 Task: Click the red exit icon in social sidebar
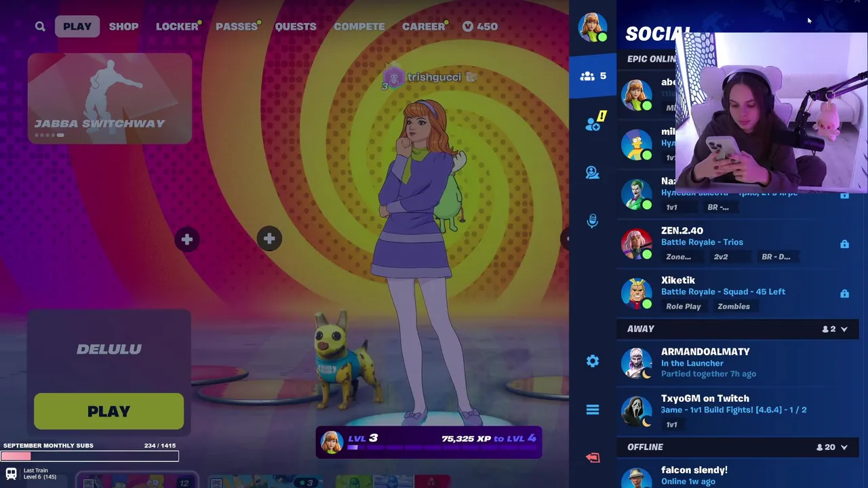click(593, 457)
